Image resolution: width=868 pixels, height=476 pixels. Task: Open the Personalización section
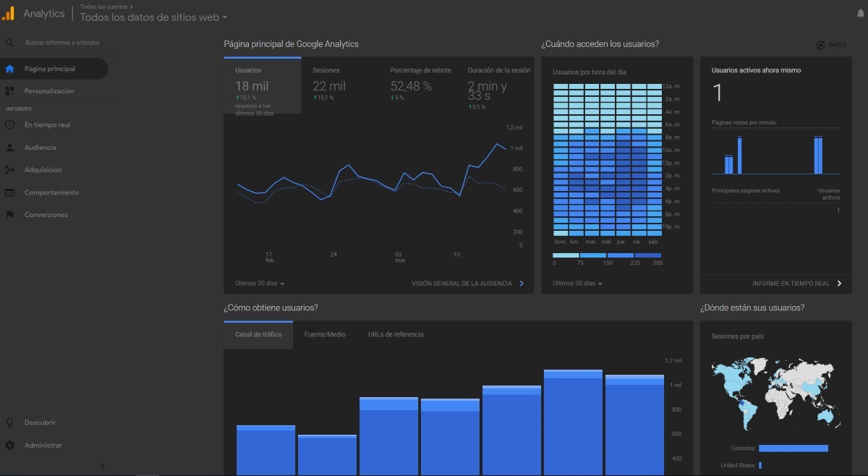51,90
